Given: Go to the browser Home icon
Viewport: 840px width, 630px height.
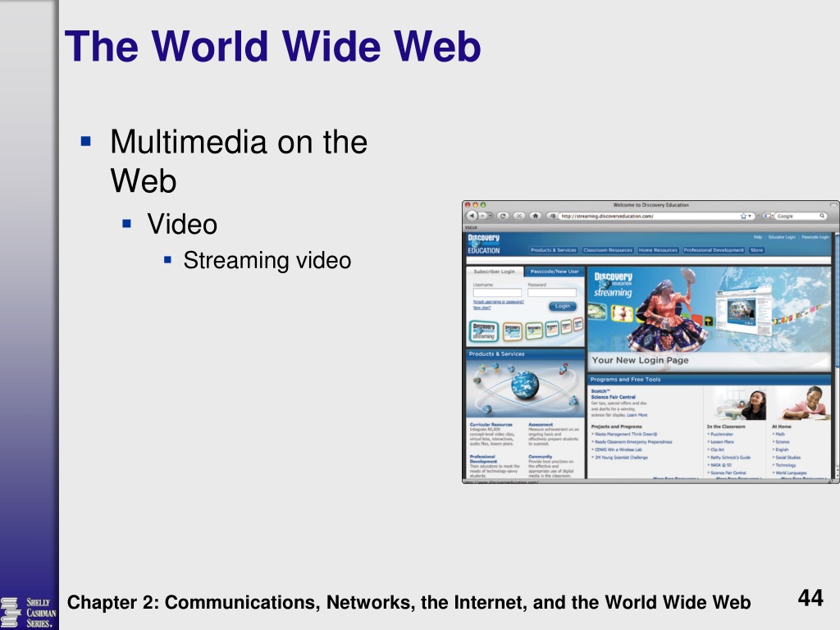Looking at the screenshot, I should [535, 216].
